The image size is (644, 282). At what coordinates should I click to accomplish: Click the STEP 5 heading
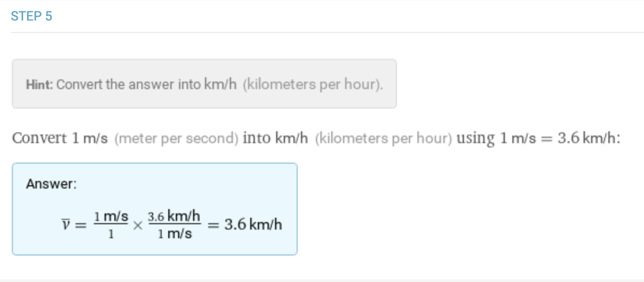(x=32, y=16)
